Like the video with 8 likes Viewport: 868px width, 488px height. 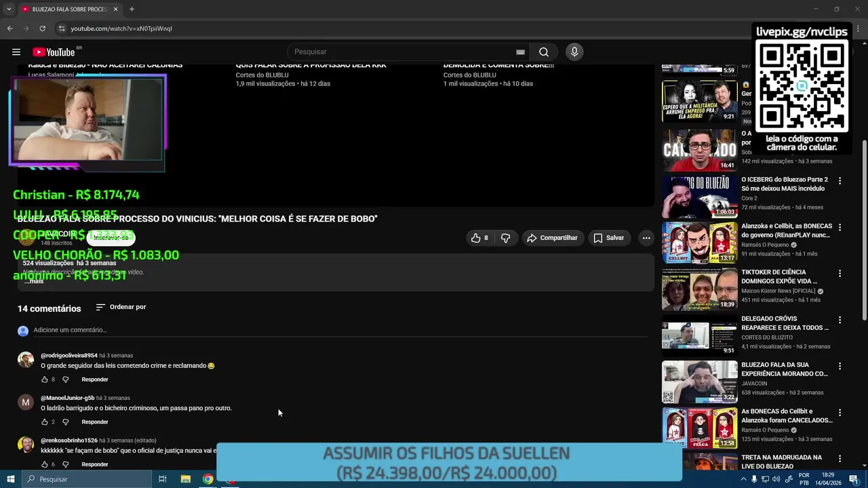coord(479,238)
